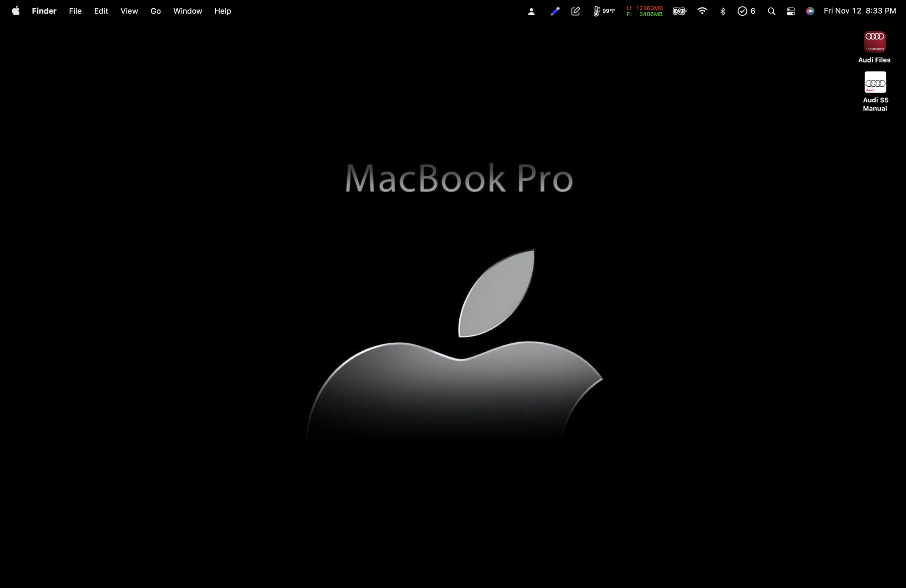The image size is (906, 588).
Task: Open the Wi-Fi menu
Action: click(702, 11)
